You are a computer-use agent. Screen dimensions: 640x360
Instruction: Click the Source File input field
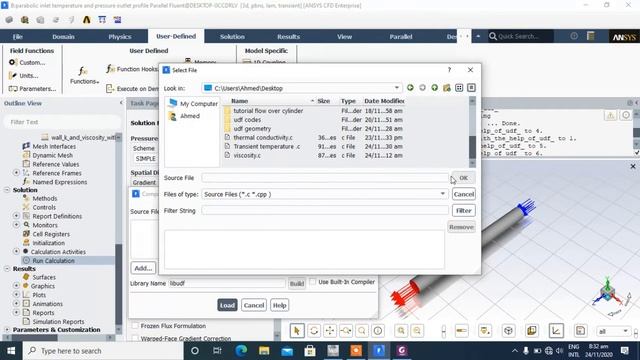pyautogui.click(x=325, y=178)
